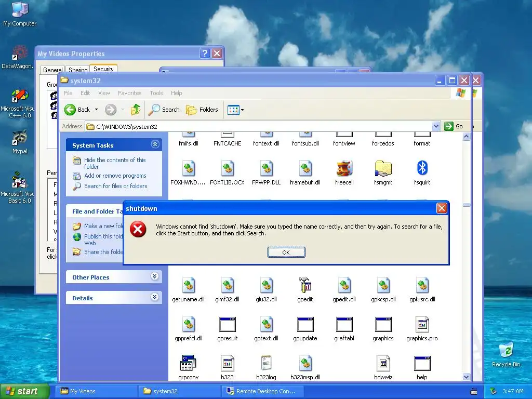Click the Go button next to the address bar
The width and height of the screenshot is (532, 399).
(x=454, y=126)
